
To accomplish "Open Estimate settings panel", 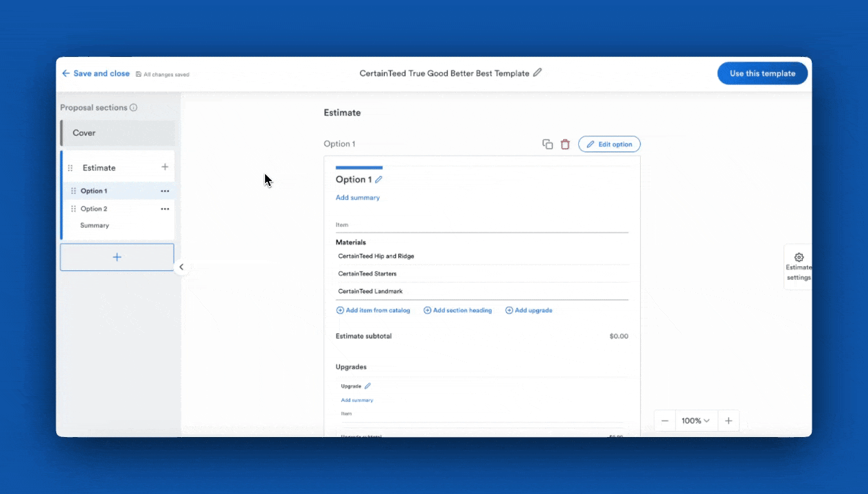I will click(798, 267).
